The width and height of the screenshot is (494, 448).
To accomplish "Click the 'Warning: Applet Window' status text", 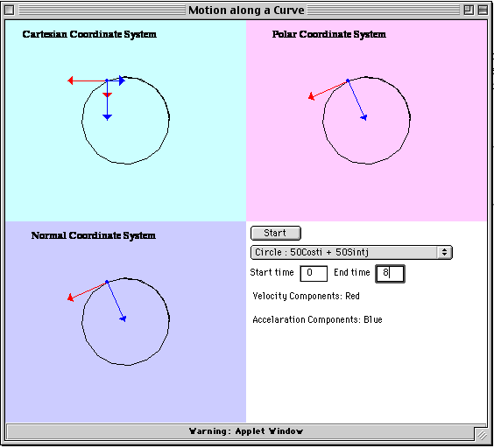I will 246,431.
